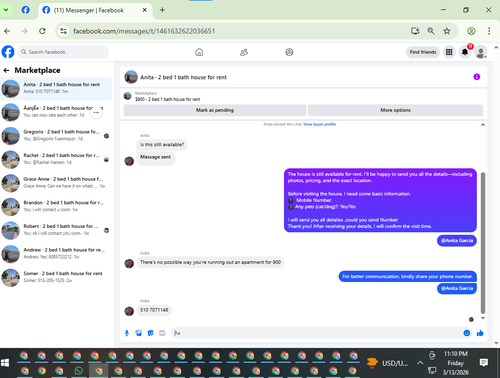Viewport: 500px width, 378px height.
Task: Reload the page with the refresh icon
Action: (42, 31)
